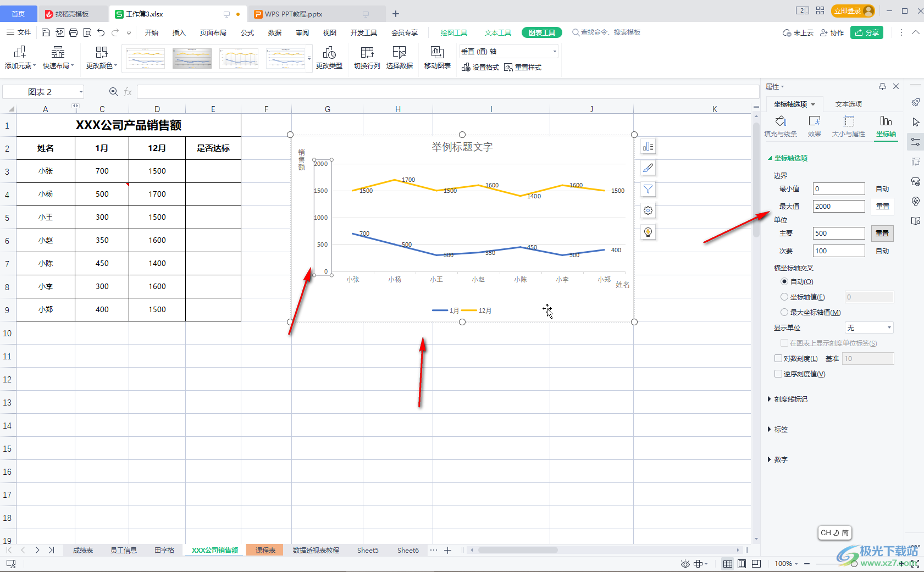
Task: Click the Print Preview icon
Action: coord(87,32)
